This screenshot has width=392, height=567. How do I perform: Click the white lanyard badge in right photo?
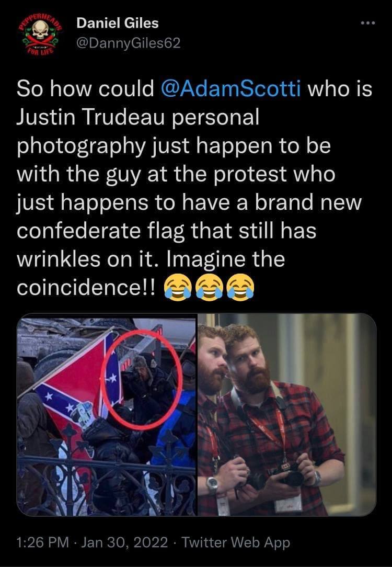(288, 503)
